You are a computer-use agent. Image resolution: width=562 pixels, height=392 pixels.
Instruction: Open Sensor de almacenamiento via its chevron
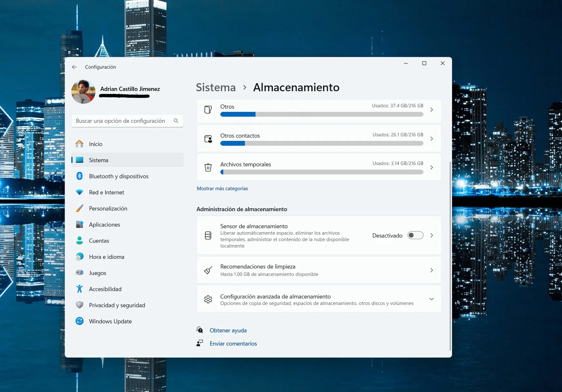pos(432,235)
